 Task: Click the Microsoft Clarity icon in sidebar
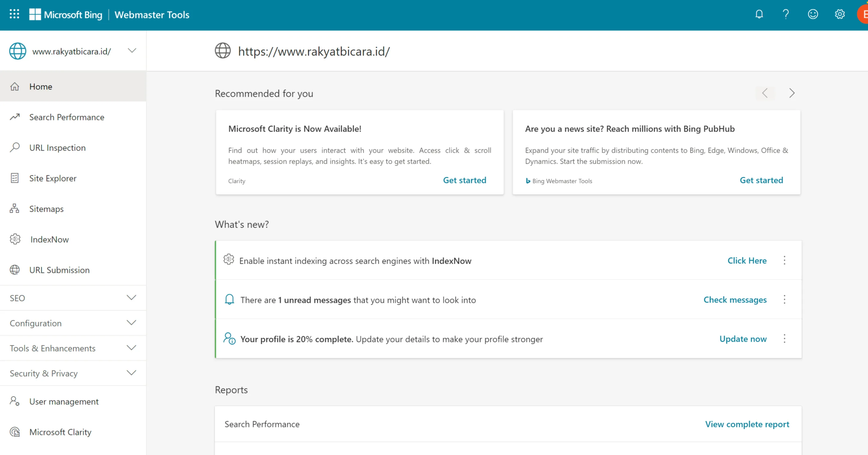(x=15, y=432)
